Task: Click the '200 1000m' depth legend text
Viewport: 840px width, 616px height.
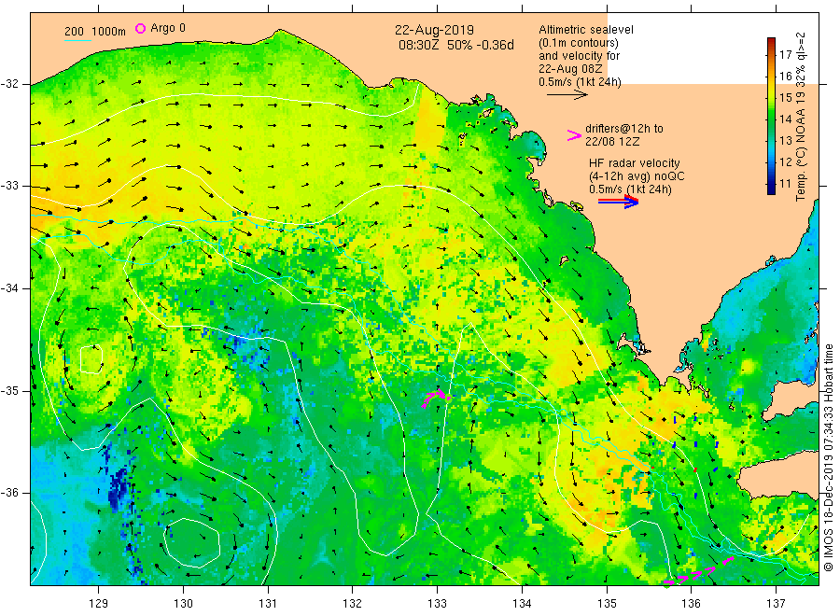Action: pos(95,32)
